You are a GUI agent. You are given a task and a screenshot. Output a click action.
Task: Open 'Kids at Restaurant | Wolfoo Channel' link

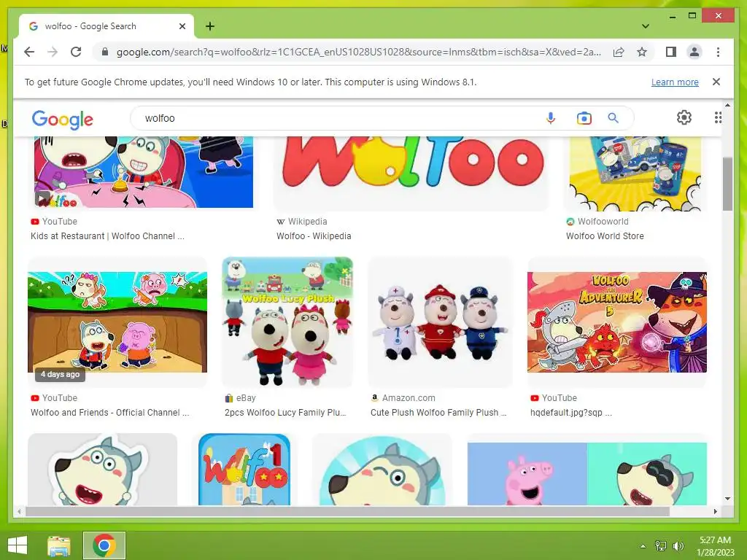point(107,236)
